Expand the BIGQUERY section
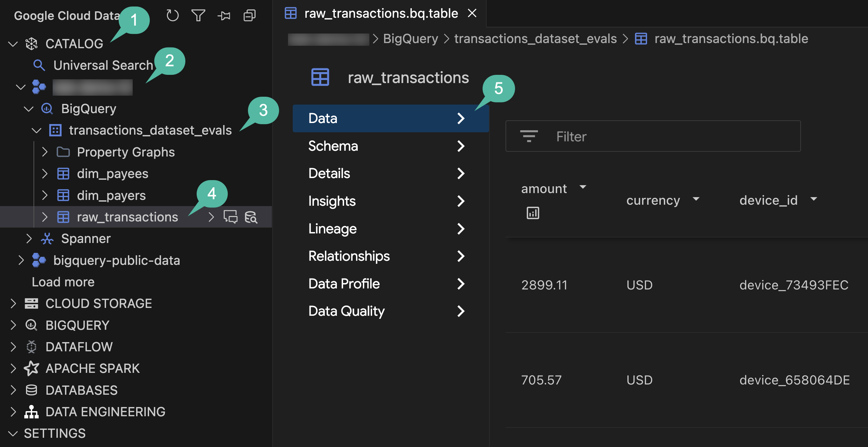Image resolution: width=868 pixels, height=447 pixels. click(x=13, y=325)
